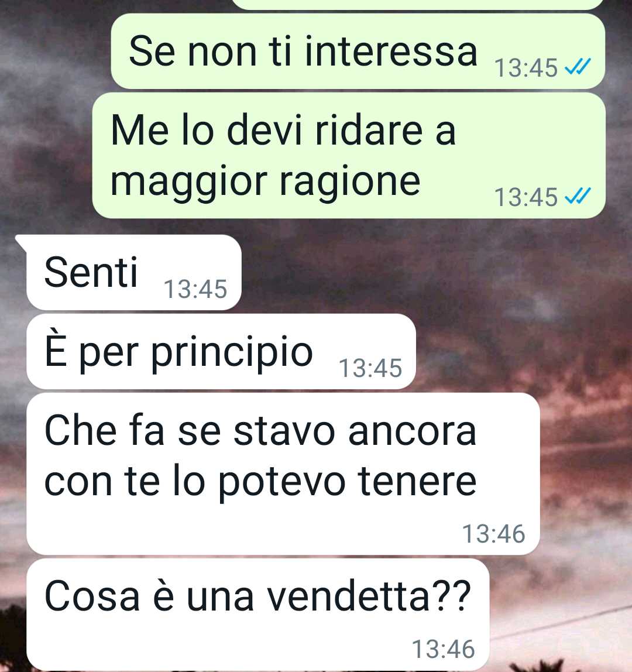Tap the word "principio" in received message

click(x=232, y=354)
